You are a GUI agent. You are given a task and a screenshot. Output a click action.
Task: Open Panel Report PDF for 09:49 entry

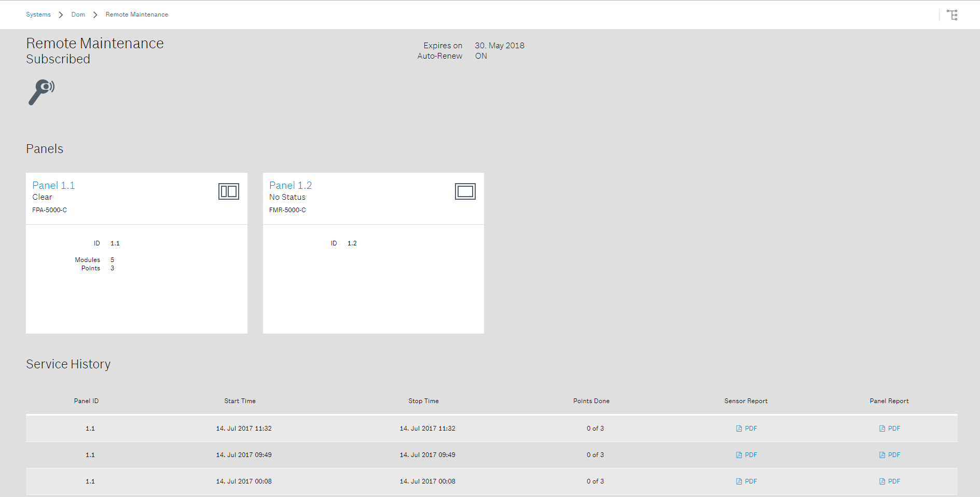pyautogui.click(x=890, y=455)
